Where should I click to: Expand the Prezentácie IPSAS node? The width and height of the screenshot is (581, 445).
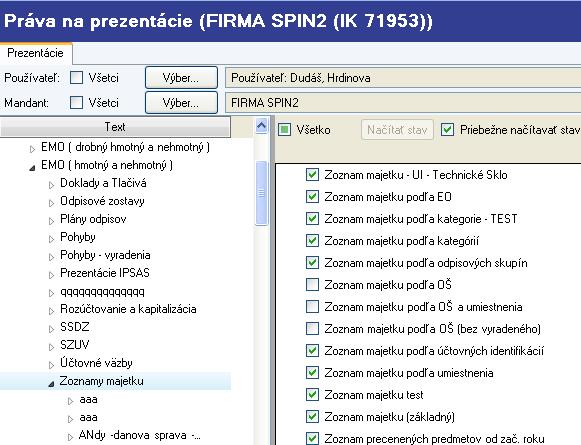[x=52, y=275]
